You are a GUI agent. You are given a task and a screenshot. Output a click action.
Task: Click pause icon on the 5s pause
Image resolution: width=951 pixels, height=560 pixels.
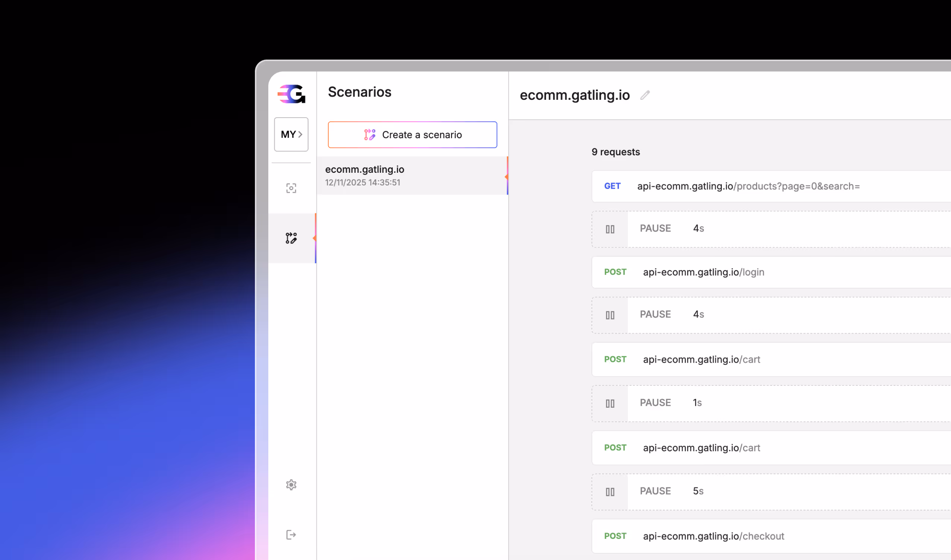[610, 492]
